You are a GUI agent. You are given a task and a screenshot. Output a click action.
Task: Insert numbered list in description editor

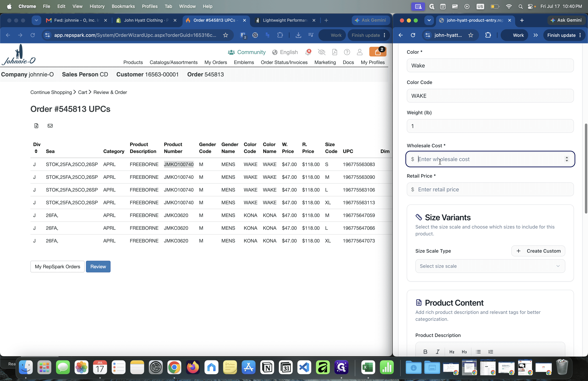[491, 352]
